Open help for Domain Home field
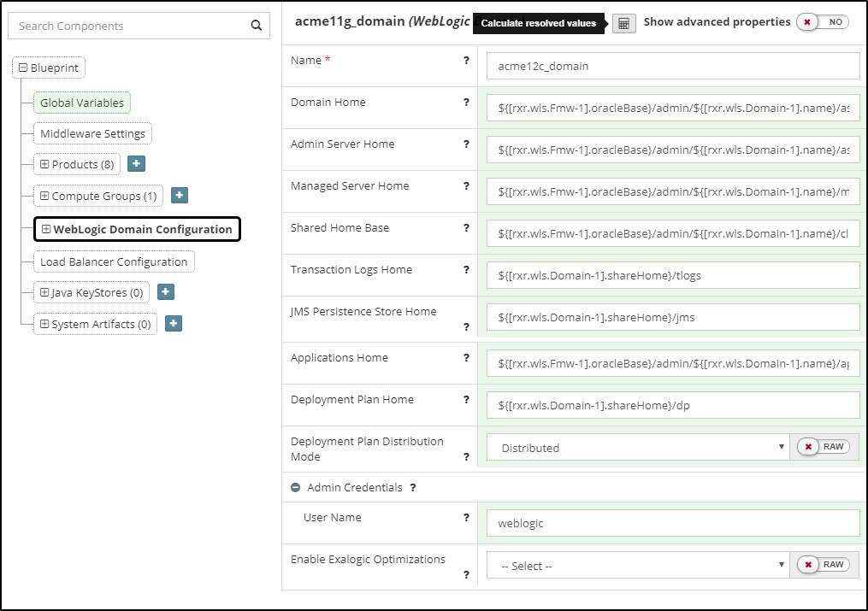This screenshot has width=868, height=611. click(466, 103)
